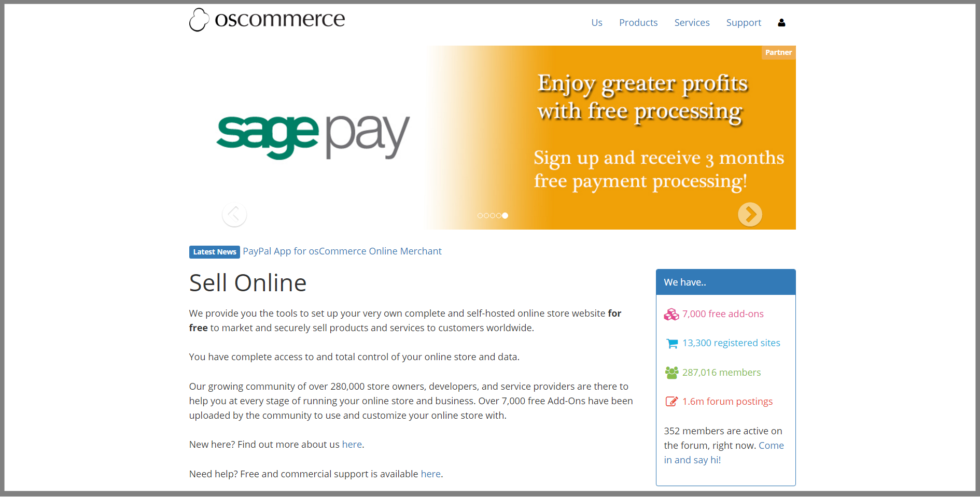Click the blue shopping cart icon
This screenshot has width=980, height=497.
(672, 344)
